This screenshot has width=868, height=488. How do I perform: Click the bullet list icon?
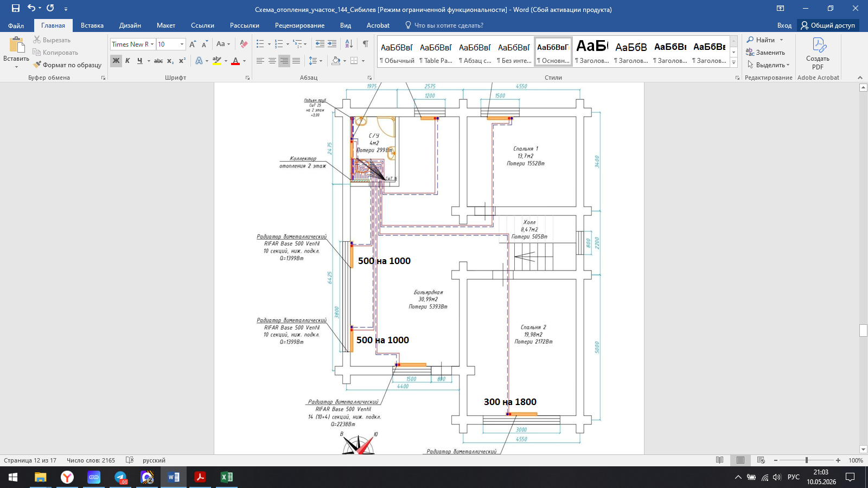click(x=260, y=44)
